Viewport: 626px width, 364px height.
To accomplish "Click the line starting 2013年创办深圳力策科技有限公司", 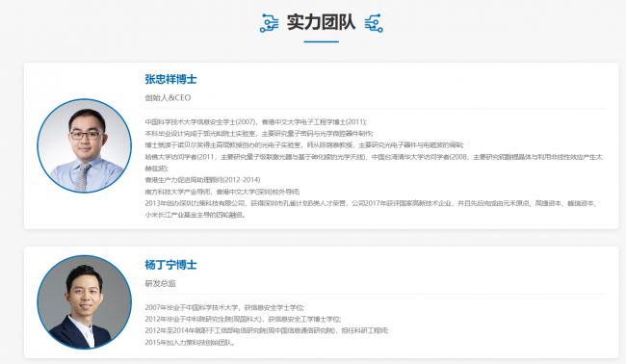I will [372, 203].
